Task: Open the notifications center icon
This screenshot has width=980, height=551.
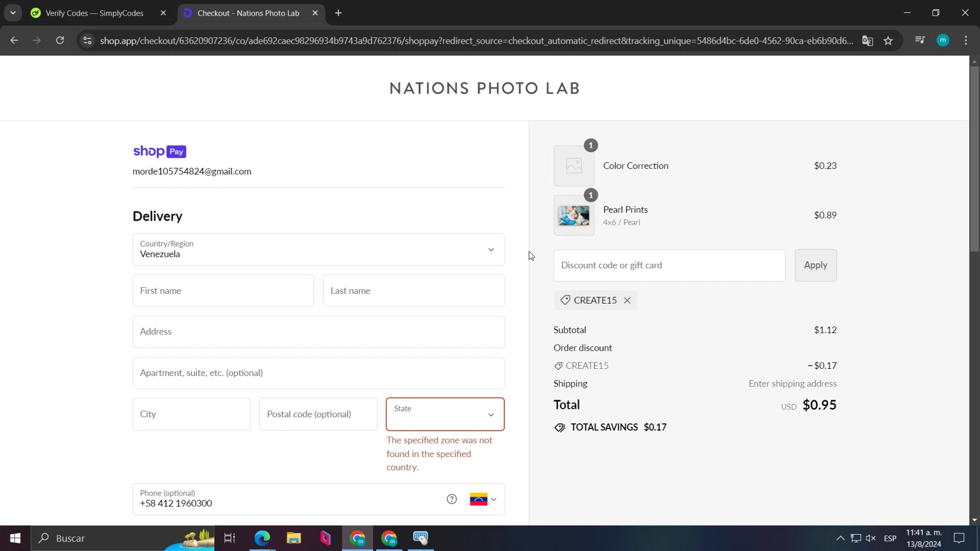Action: [959, 538]
